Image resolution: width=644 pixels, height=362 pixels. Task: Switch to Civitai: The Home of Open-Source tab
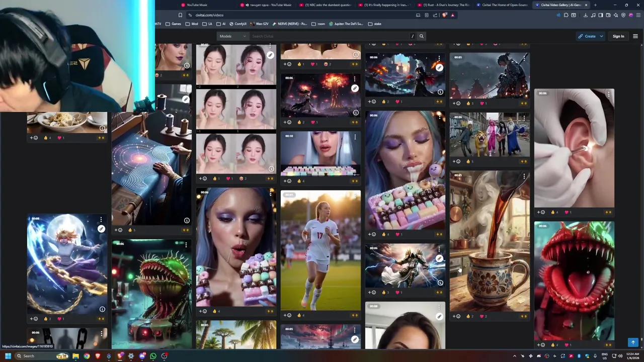pos(502,5)
